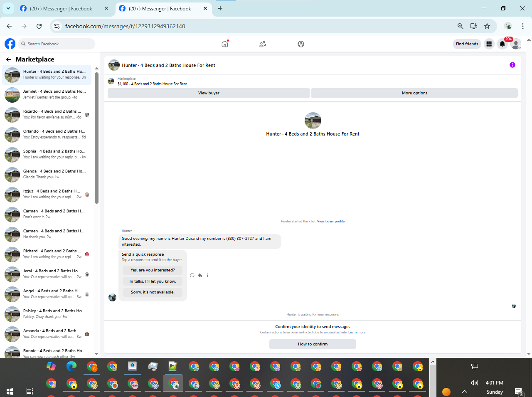Open the Angel conversation
This screenshot has width=532, height=397.
[47, 294]
